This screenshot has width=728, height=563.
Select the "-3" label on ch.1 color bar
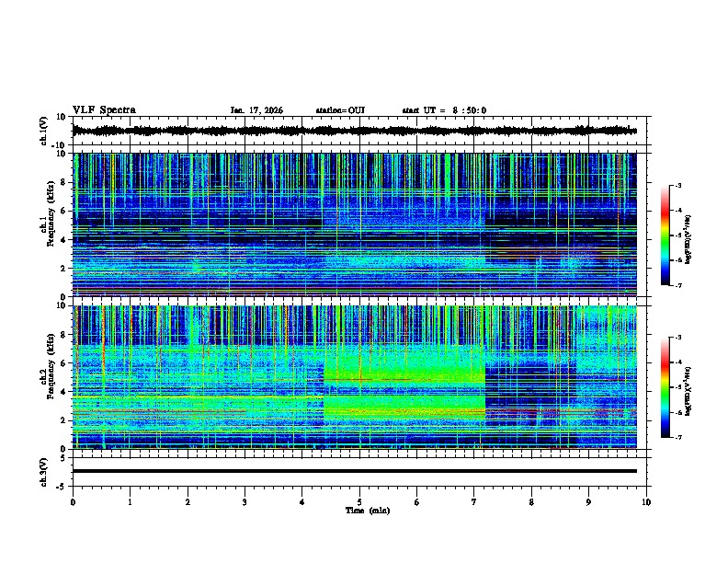[677, 185]
